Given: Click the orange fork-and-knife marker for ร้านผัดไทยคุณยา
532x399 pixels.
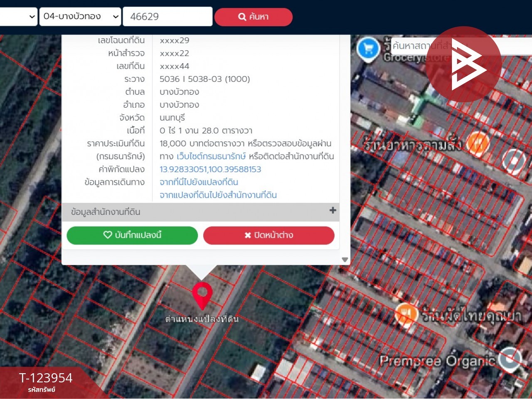Looking at the screenshot, I should pyautogui.click(x=406, y=313).
